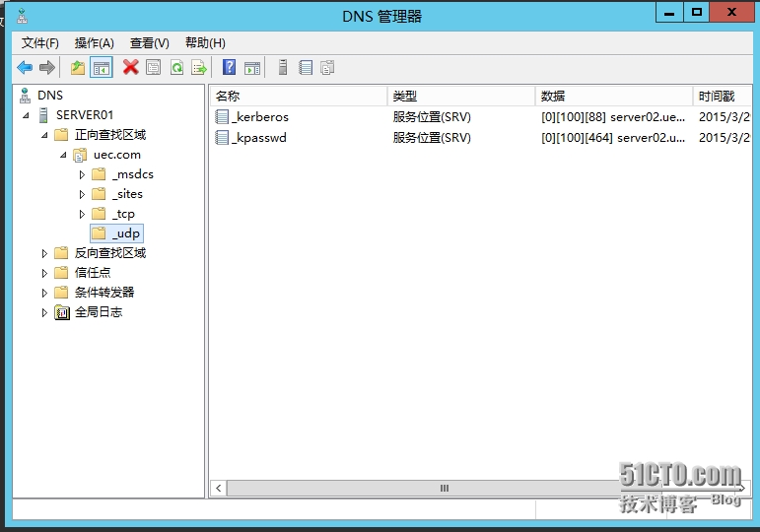Minimize the DNS 管理器 window

click(x=669, y=12)
